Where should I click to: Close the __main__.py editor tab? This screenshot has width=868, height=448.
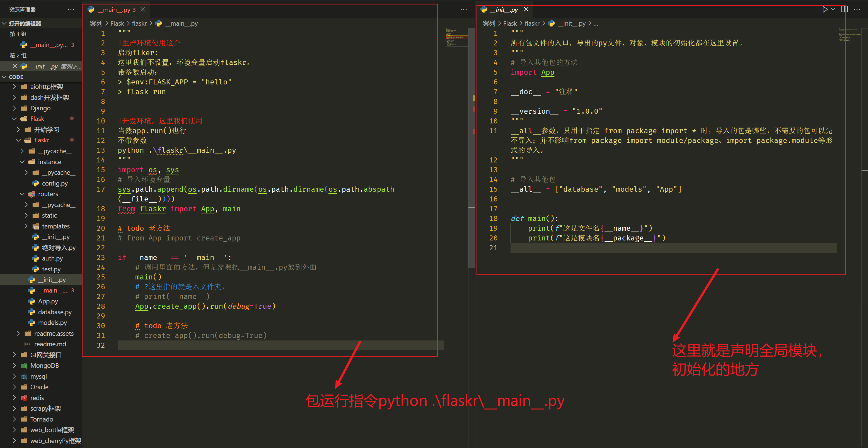pos(143,9)
